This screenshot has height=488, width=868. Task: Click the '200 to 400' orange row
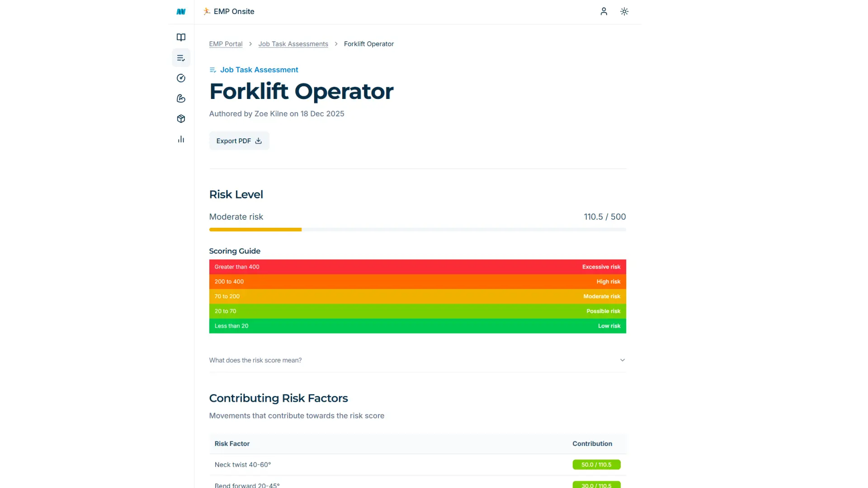click(417, 282)
